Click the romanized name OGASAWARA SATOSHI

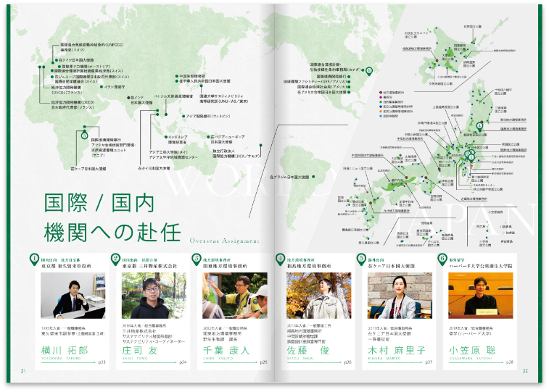pyautogui.click(x=471, y=359)
